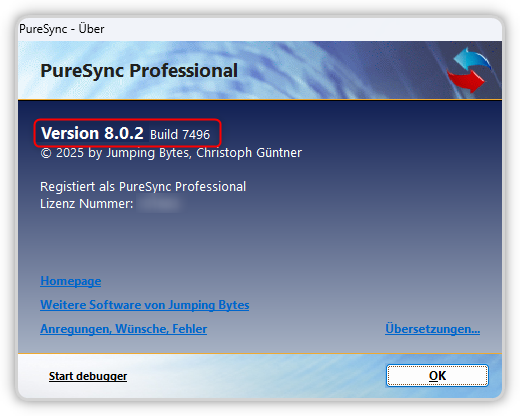Select the Version 8.0.2 text
This screenshot has width=520, height=416.
point(92,133)
